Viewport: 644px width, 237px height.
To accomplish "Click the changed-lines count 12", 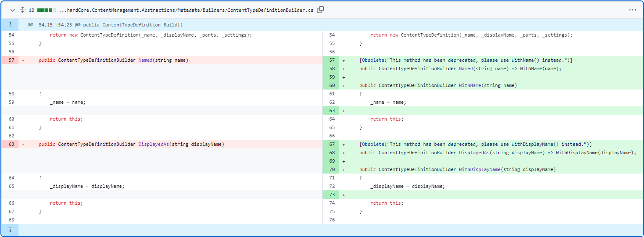I will tap(31, 10).
